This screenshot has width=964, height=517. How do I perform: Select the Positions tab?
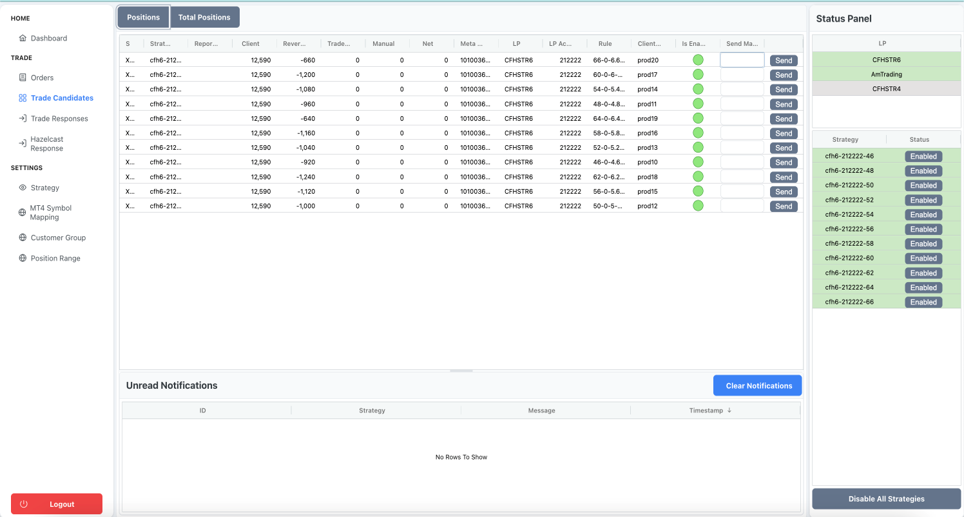point(143,17)
